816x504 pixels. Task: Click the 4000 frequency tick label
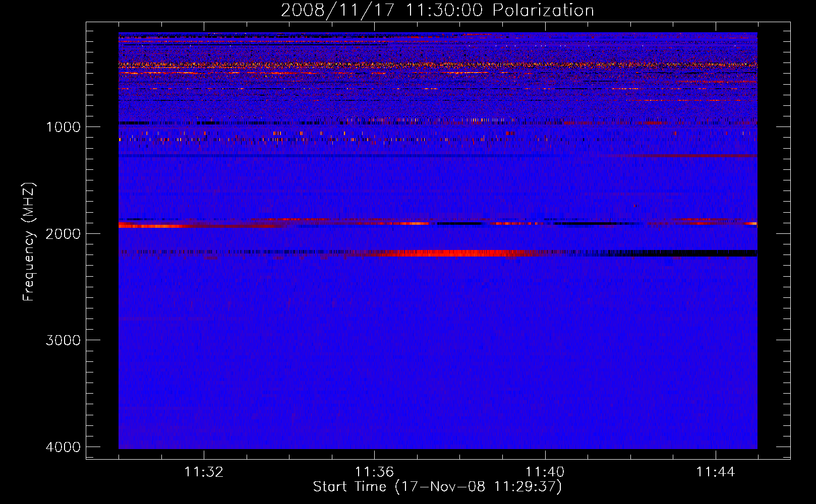(64, 447)
